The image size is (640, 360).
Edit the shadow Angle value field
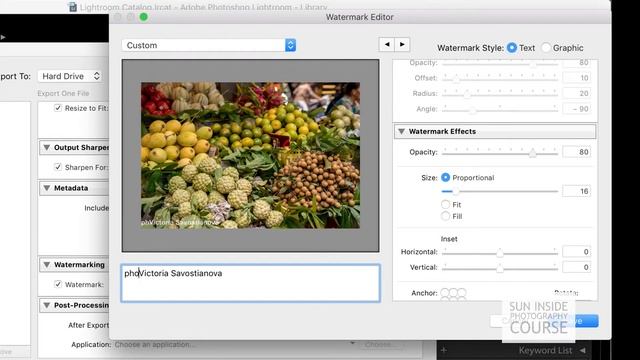tap(576, 109)
